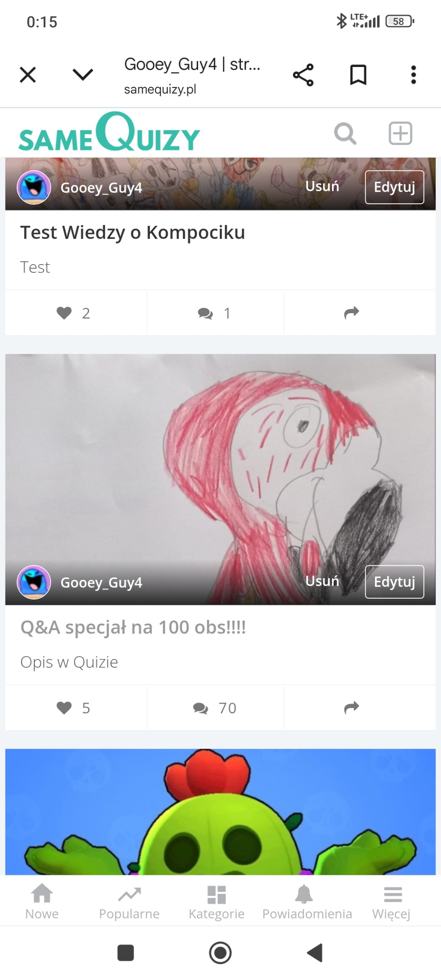Open the Kategorie tab
The image size is (441, 980).
(216, 902)
